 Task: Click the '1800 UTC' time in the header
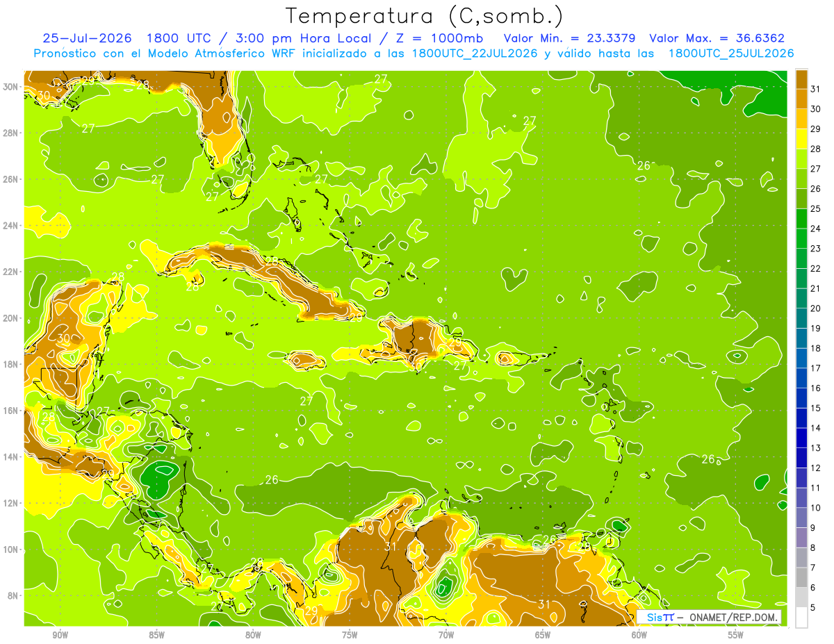[x=179, y=38]
